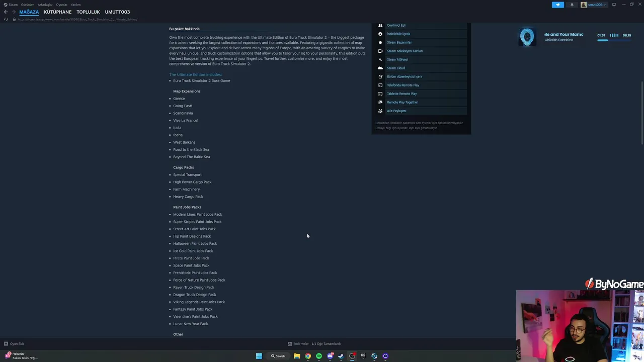Click 'Viking Legends Paint Jobs Pack' item
This screenshot has width=644, height=362.
[199, 302]
